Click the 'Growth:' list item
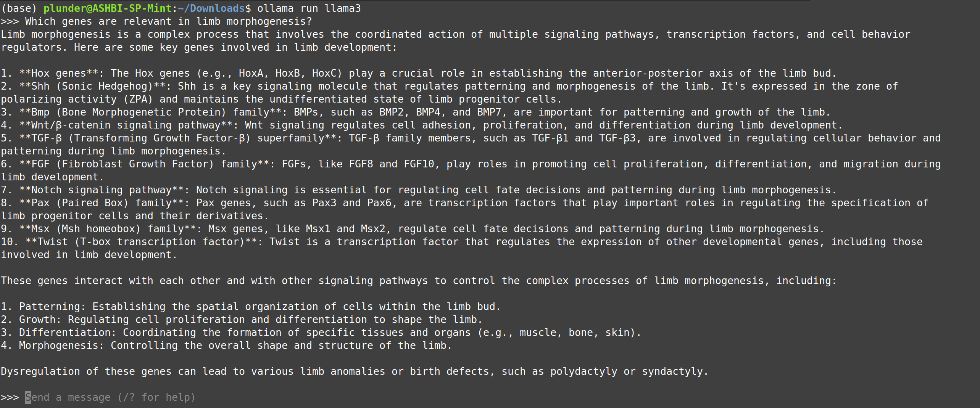980x408 pixels. (x=40, y=320)
